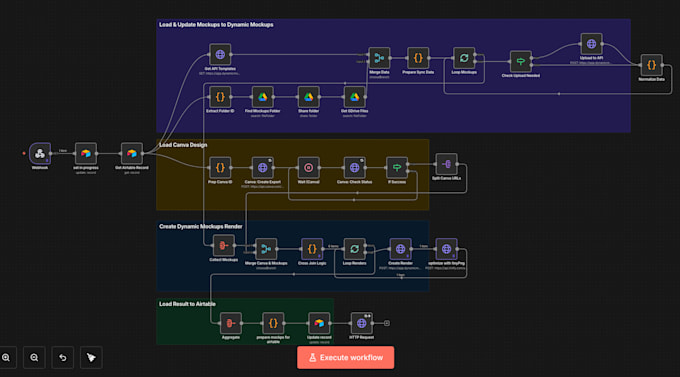
Task: Select the 'prepare mockps for airtable' node
Action: 273,323
